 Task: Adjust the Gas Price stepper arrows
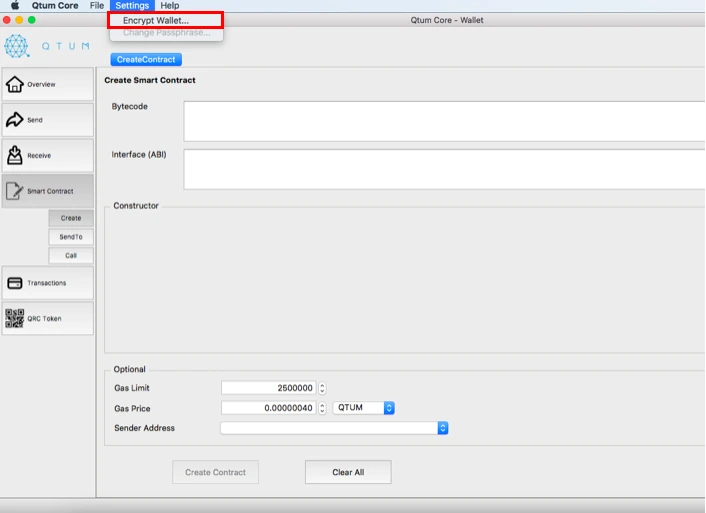(322, 408)
